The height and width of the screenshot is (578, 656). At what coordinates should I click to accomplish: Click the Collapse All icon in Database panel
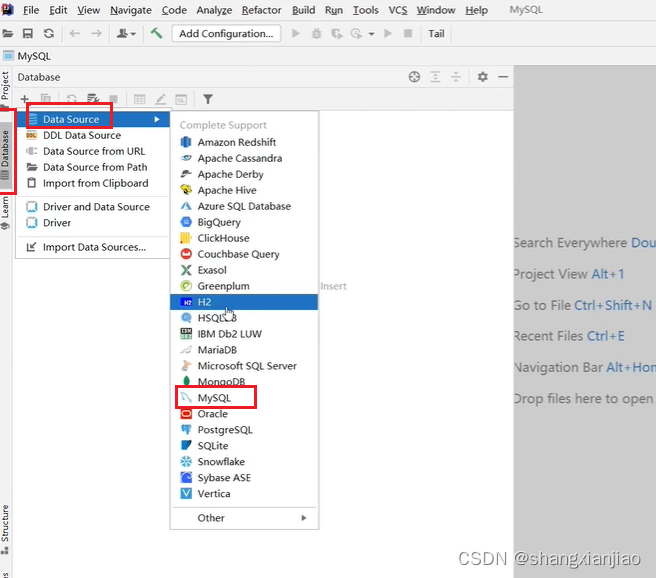[x=456, y=77]
